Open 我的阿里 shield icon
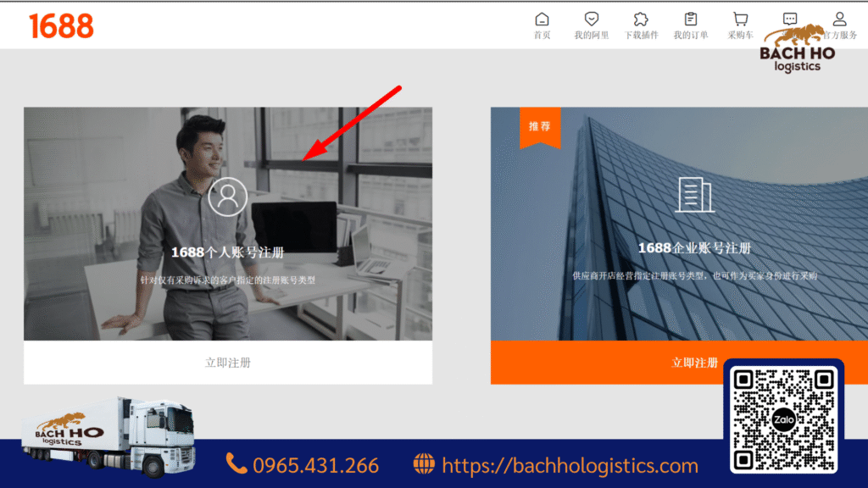This screenshot has width=868, height=488. pyautogui.click(x=592, y=19)
